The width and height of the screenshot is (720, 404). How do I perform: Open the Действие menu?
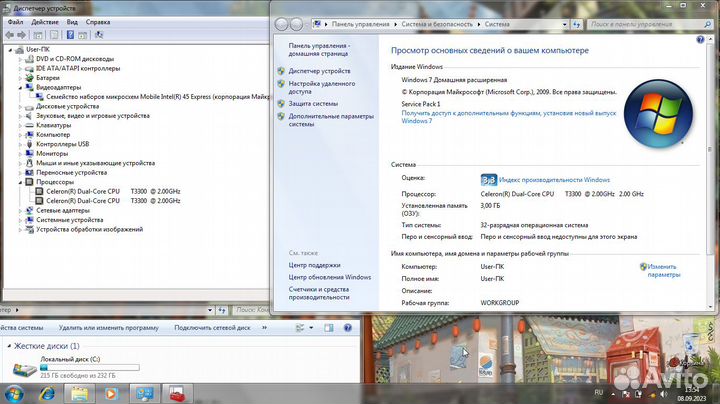(45, 21)
